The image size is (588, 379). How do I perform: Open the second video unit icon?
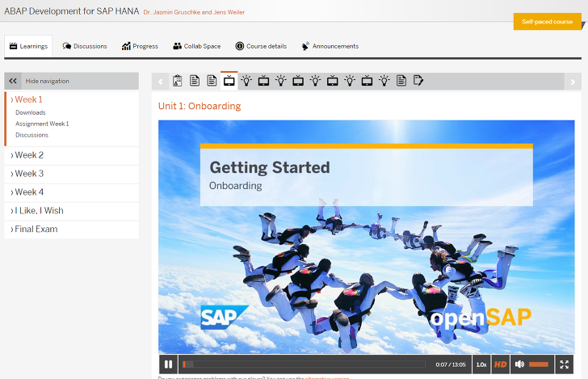tap(263, 81)
